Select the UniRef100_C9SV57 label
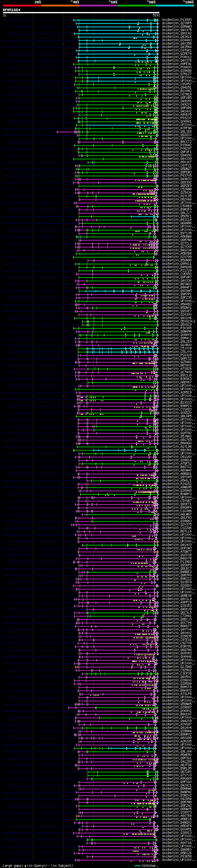 [x=176, y=84]
